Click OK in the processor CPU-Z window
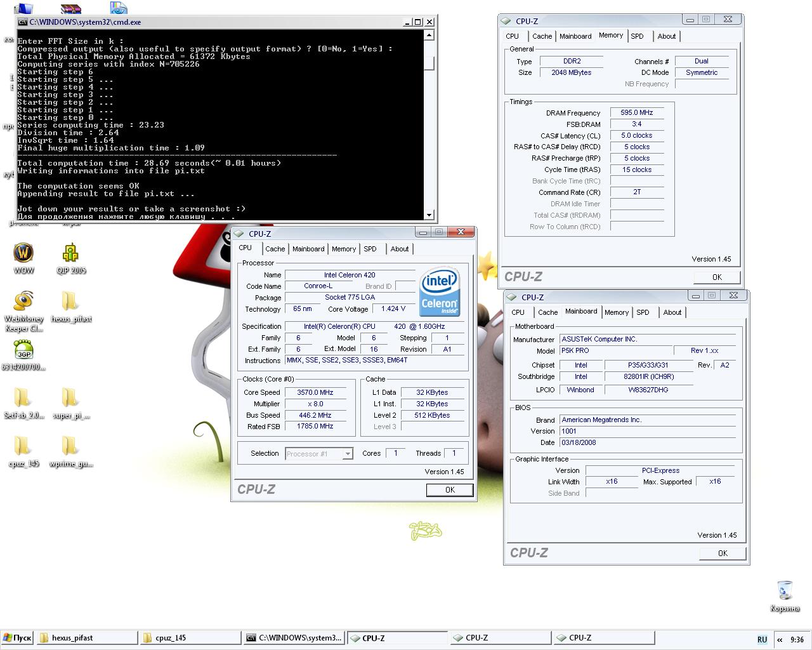Image resolution: width=812 pixels, height=650 pixels. click(x=450, y=489)
